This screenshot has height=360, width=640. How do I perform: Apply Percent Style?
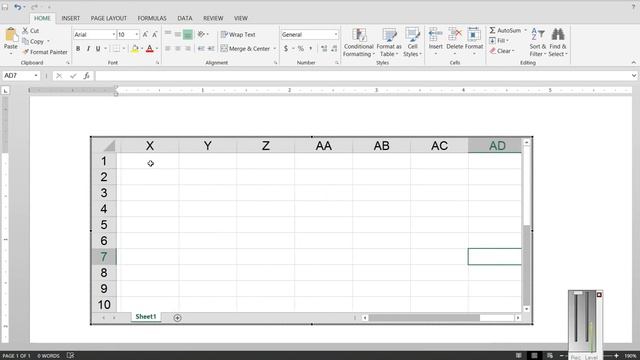[x=300, y=49]
